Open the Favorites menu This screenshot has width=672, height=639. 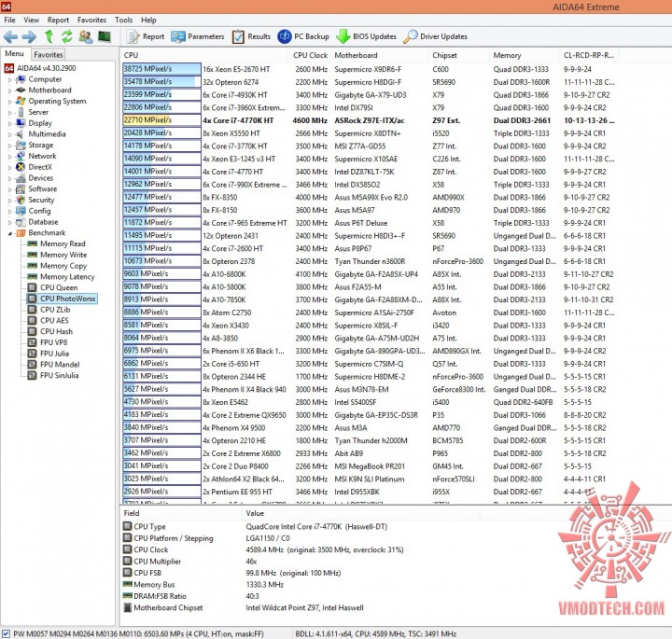[x=91, y=20]
